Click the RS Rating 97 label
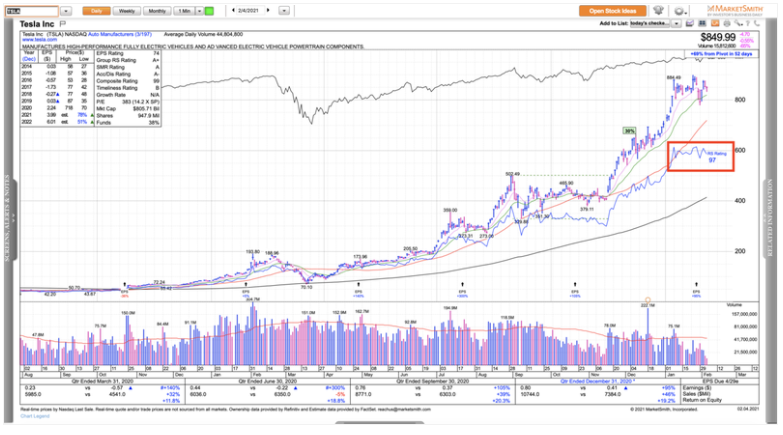Viewport: 783px width, 435px height. (x=715, y=157)
